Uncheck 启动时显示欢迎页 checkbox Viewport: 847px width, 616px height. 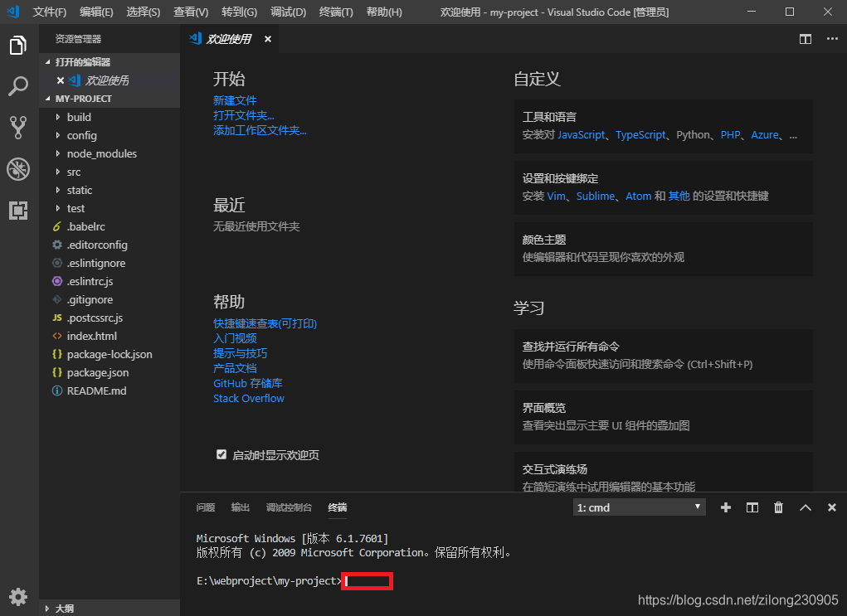[x=221, y=454]
